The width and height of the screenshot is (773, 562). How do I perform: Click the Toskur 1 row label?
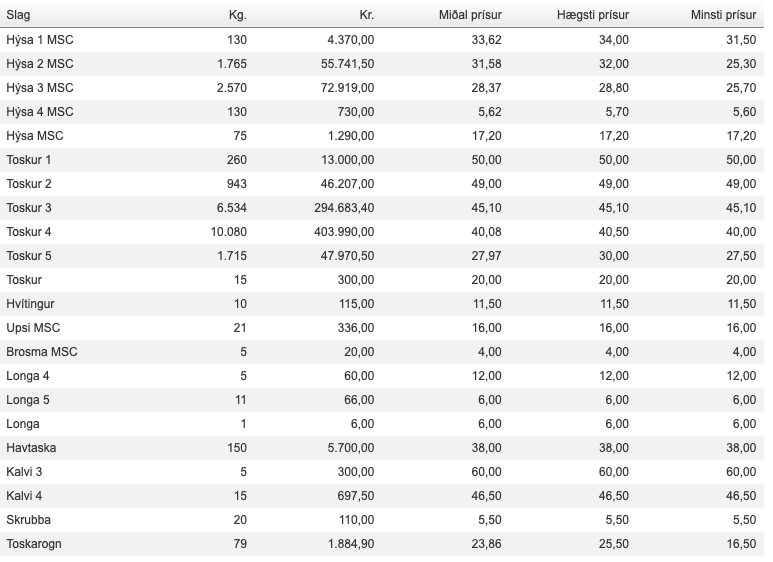click(x=29, y=160)
